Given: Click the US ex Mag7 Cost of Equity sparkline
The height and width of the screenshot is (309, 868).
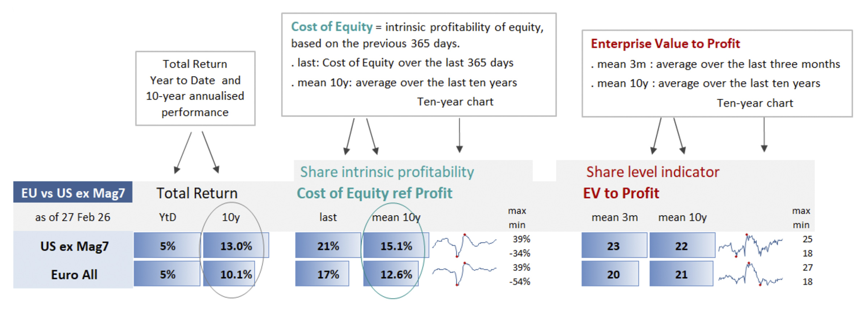Looking at the screenshot, I should [x=464, y=245].
